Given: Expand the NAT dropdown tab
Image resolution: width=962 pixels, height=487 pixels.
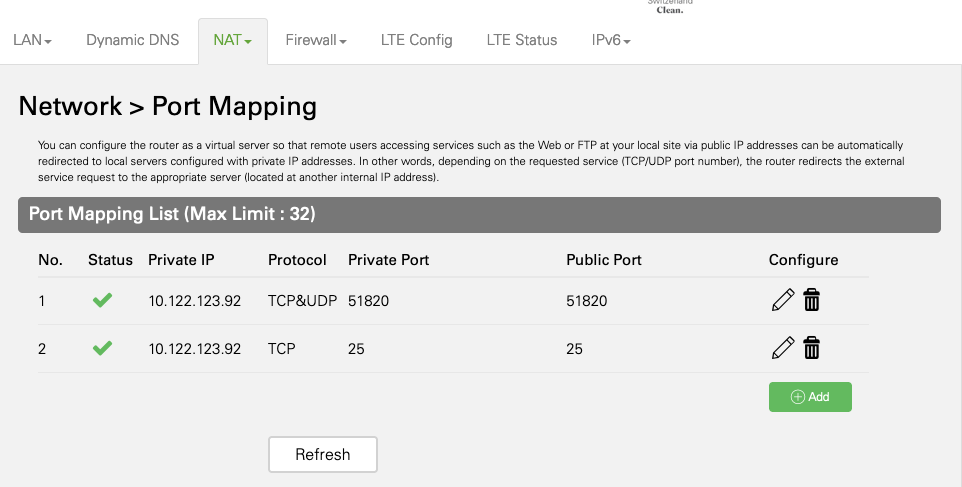Looking at the screenshot, I should coord(232,41).
